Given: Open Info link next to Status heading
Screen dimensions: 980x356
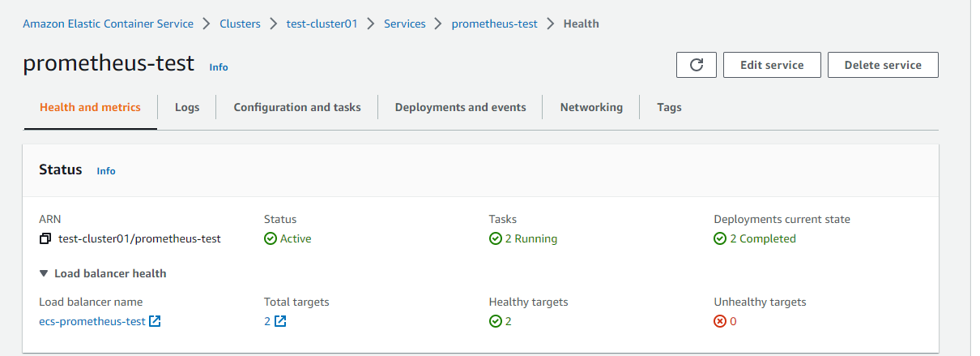Looking at the screenshot, I should tap(106, 171).
